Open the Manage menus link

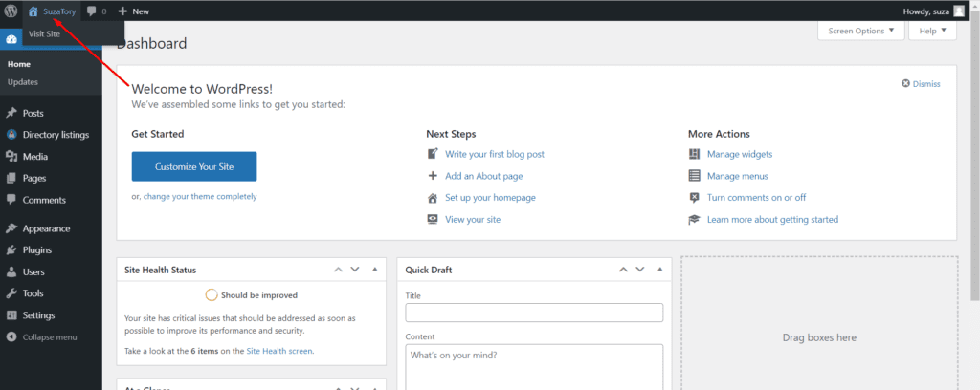point(738,176)
